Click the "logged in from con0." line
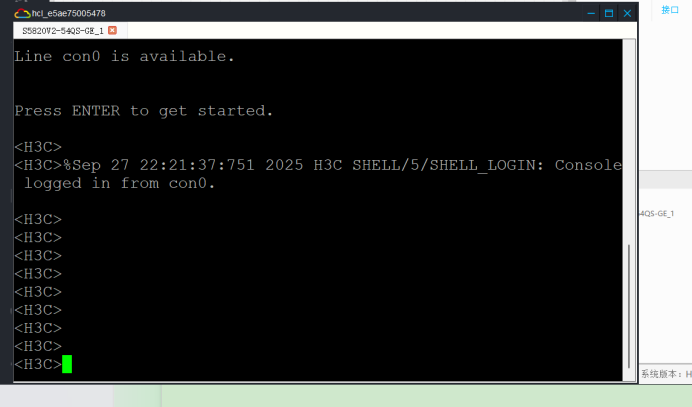This screenshot has height=407, width=692. pyautogui.click(x=120, y=183)
